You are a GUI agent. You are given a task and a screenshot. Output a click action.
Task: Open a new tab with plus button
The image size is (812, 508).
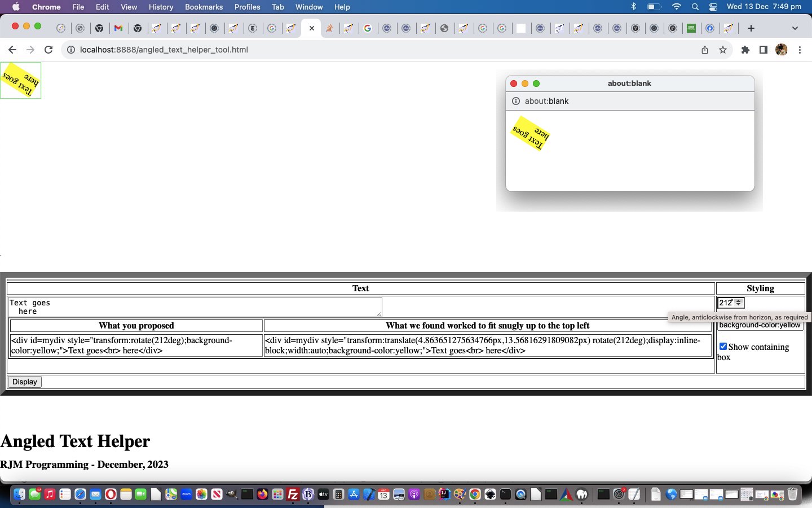(x=751, y=28)
